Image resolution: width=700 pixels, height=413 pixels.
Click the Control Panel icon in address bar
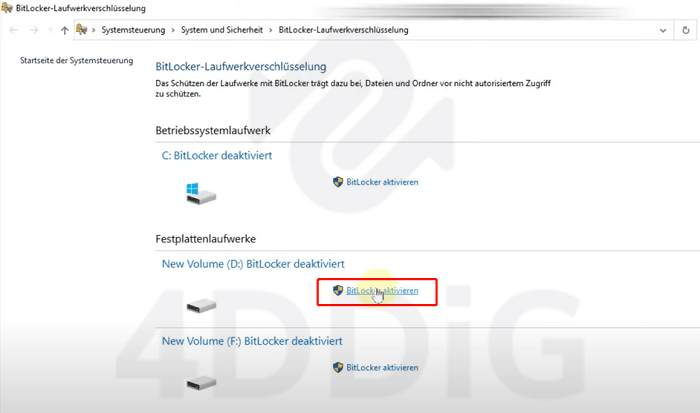click(x=81, y=29)
